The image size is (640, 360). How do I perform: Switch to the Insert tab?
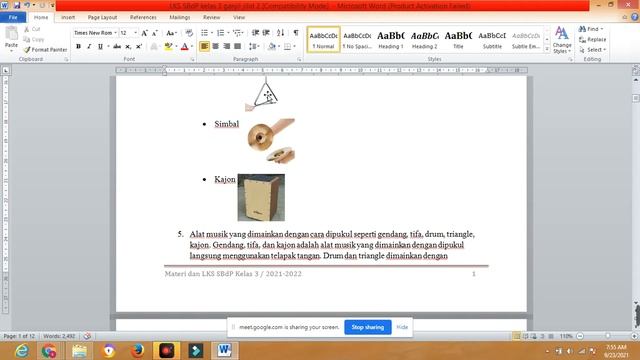(68, 18)
